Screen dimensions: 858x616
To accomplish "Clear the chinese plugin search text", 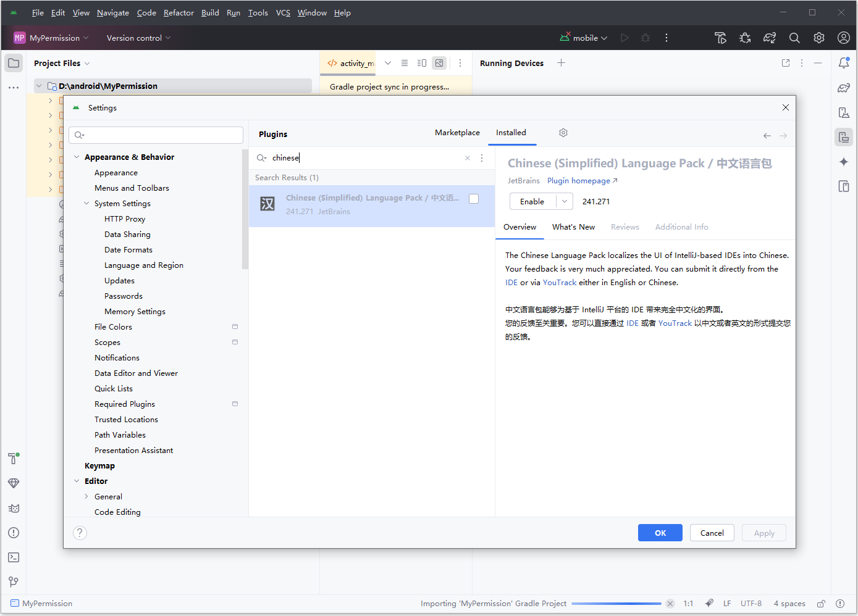I will 468,158.
